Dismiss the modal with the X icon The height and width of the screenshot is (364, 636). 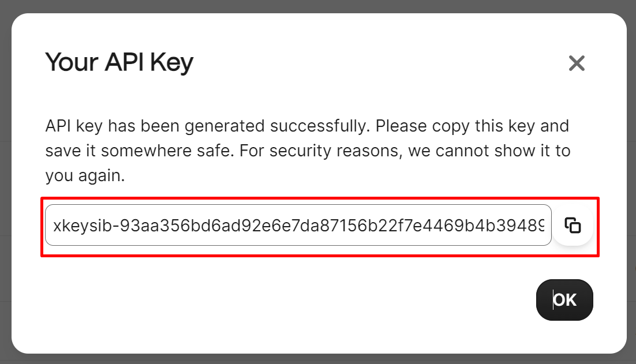coord(577,63)
